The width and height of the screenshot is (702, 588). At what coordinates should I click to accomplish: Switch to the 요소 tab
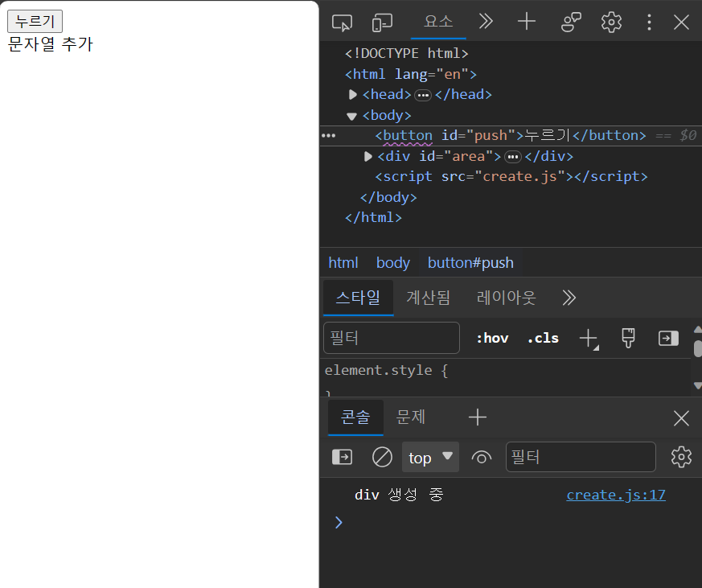click(x=438, y=22)
